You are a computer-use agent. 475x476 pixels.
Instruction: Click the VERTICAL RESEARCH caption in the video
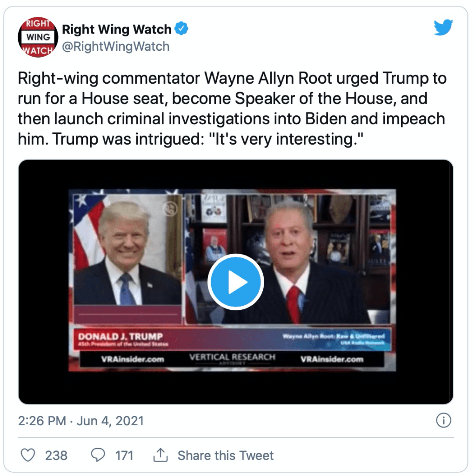coord(232,357)
